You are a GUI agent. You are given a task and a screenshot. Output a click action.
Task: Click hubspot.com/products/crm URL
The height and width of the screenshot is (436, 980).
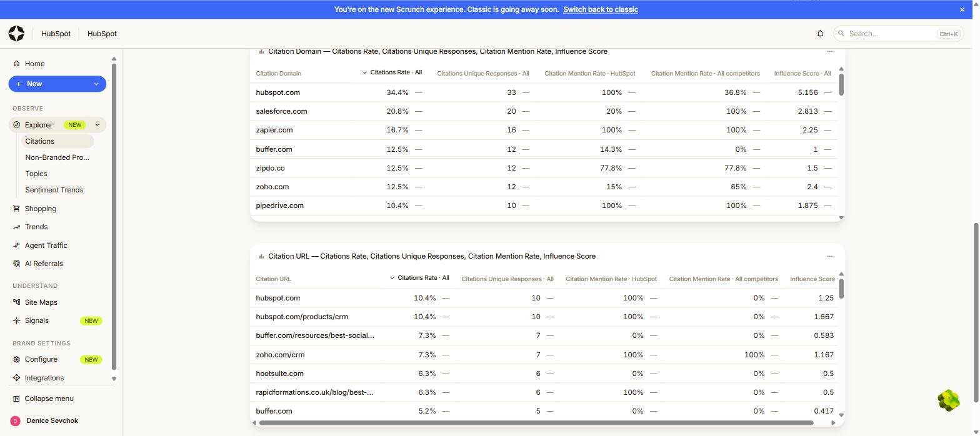click(302, 317)
